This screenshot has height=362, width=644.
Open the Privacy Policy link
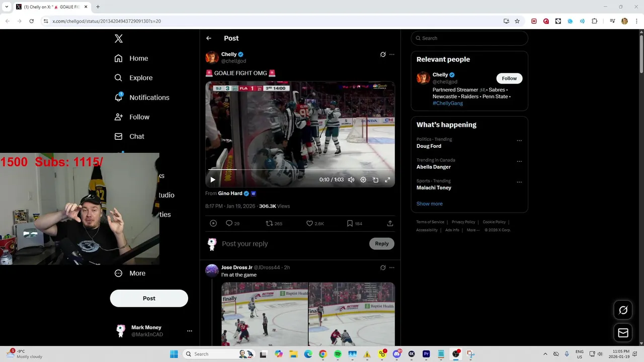[x=463, y=222]
